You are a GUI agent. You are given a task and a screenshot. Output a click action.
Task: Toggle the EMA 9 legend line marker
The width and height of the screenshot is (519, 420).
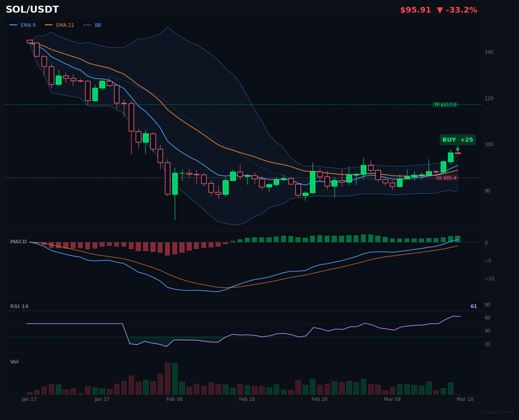point(13,25)
